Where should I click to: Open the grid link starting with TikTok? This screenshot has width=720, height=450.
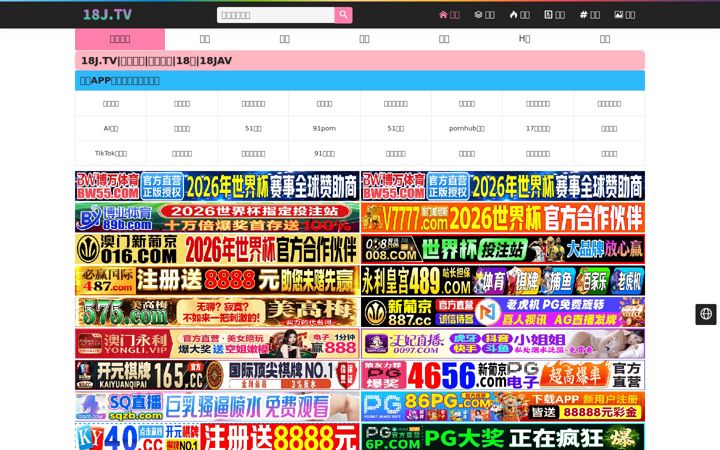point(111,153)
